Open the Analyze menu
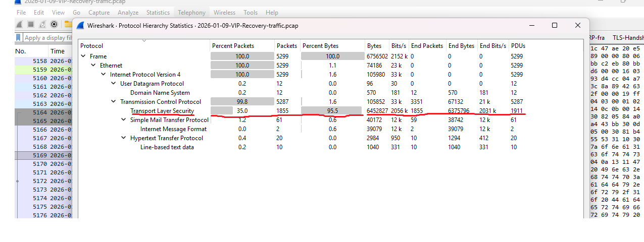This screenshot has width=644, height=242. pyautogui.click(x=128, y=13)
